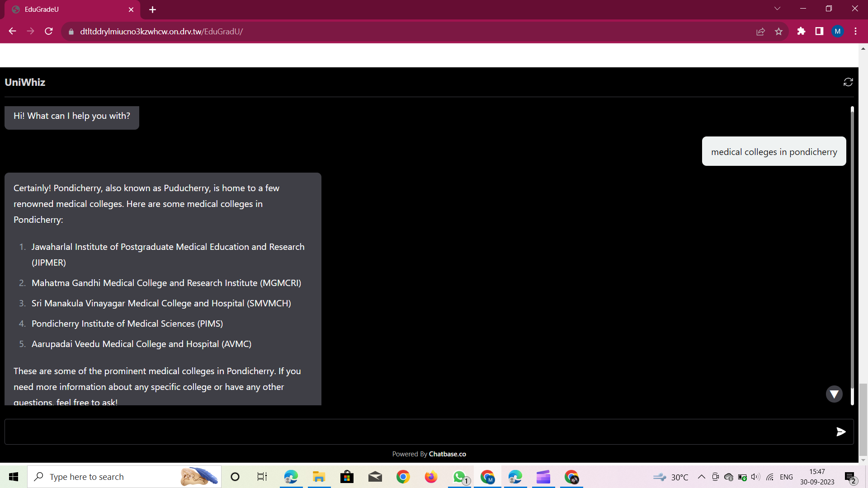Go back to previous page
Image resolution: width=868 pixels, height=488 pixels.
coord(12,31)
